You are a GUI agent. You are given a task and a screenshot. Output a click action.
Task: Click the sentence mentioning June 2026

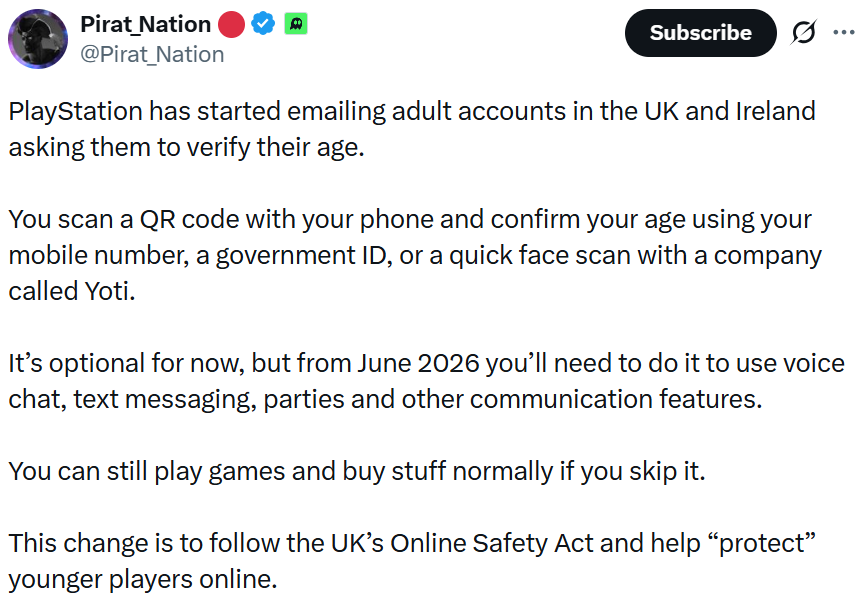420,363
